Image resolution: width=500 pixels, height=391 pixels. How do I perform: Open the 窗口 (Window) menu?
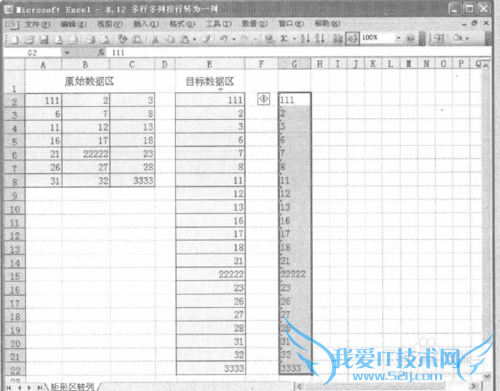click(x=291, y=24)
